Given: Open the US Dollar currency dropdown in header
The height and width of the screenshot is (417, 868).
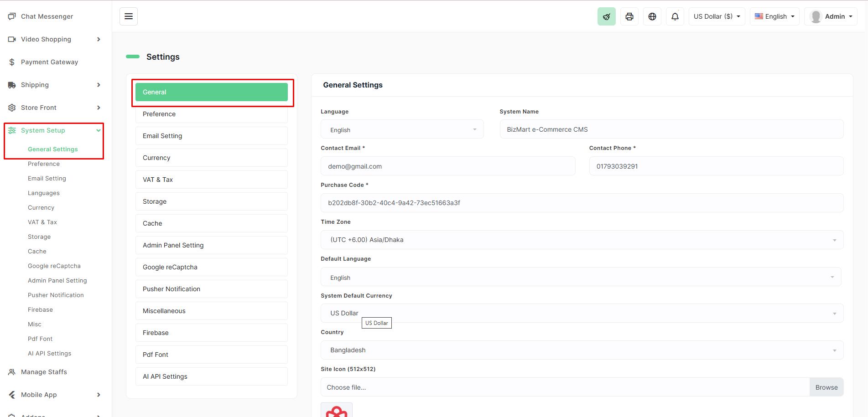Looking at the screenshot, I should (x=716, y=16).
